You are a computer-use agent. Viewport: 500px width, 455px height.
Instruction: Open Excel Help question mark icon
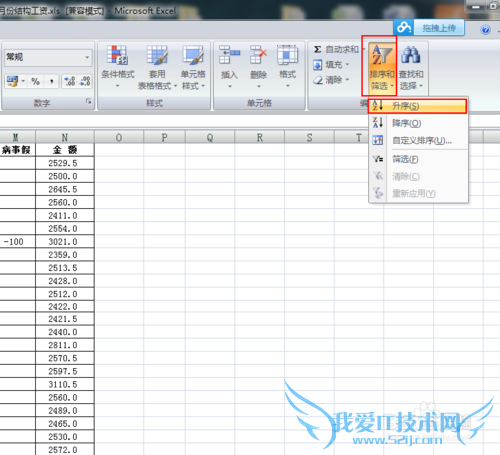[x=485, y=29]
